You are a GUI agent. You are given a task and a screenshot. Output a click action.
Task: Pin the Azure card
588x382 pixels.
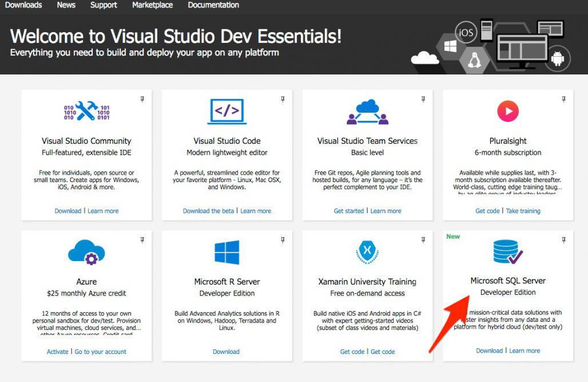pyautogui.click(x=142, y=240)
